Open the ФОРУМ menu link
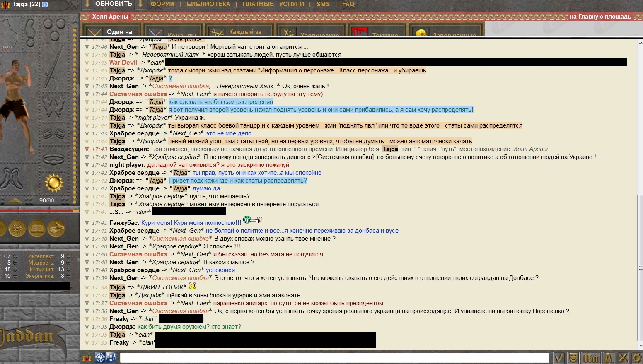 click(162, 4)
